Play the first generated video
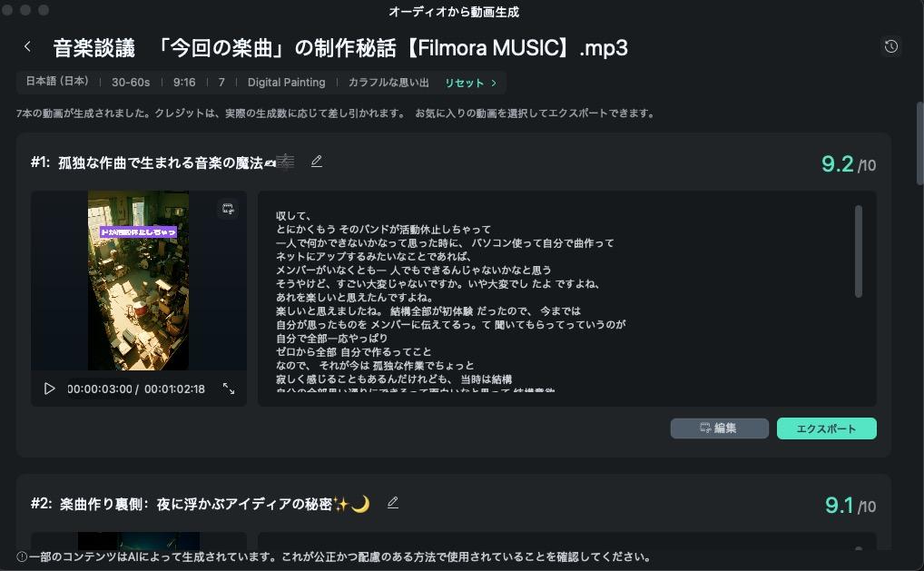Viewport: 924px width, 571px height. (x=50, y=389)
